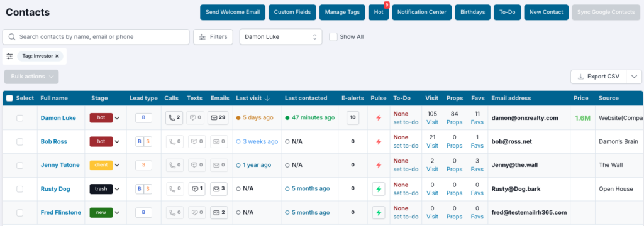Click the filter sliders icon beside the Investor tag
The image size is (644, 226).
[9, 56]
